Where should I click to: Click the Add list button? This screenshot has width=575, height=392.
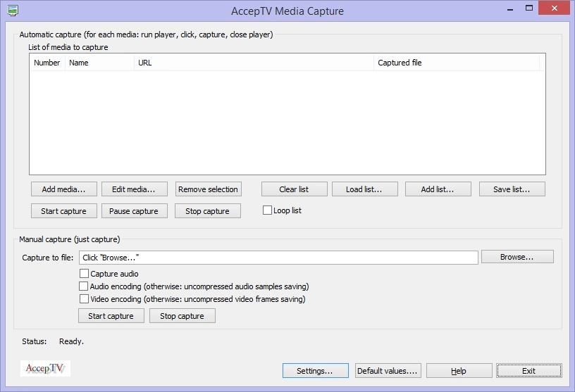(x=438, y=189)
